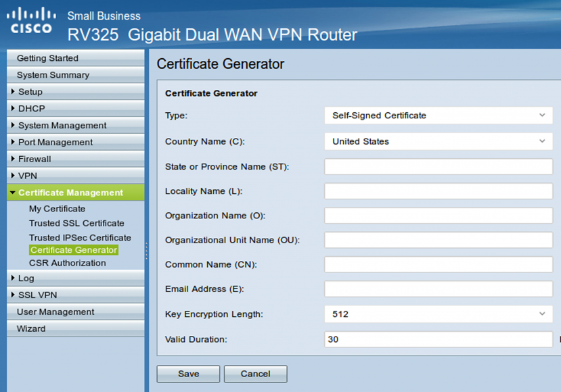Screen dimensions: 561x392
Task: Focus the Organization Name field
Action: pyautogui.click(x=439, y=216)
